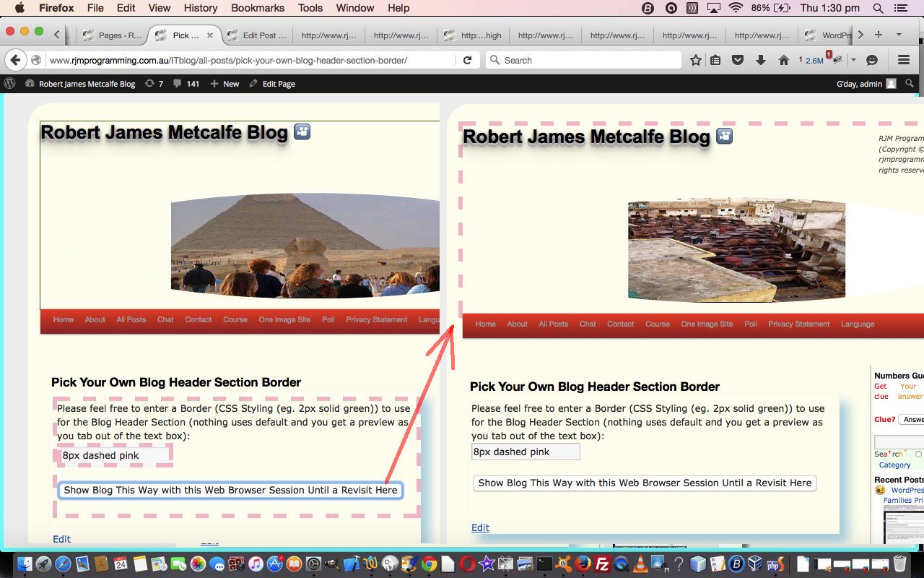Open Spotlight search in macOS menu bar
The height and width of the screenshot is (578, 924).
tap(878, 8)
